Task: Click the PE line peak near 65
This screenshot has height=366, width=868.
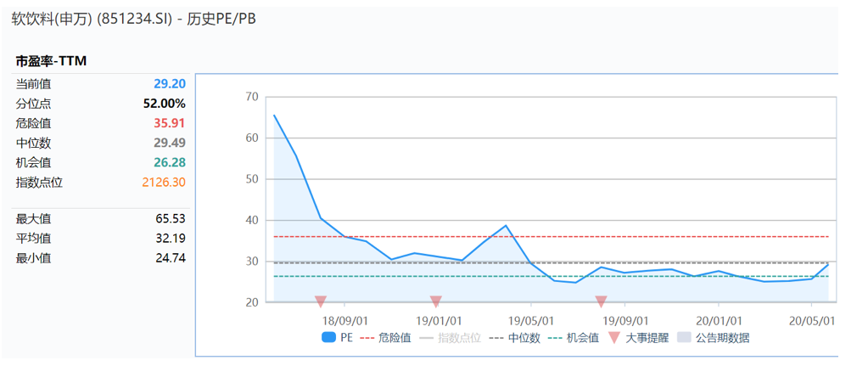Action: point(274,115)
